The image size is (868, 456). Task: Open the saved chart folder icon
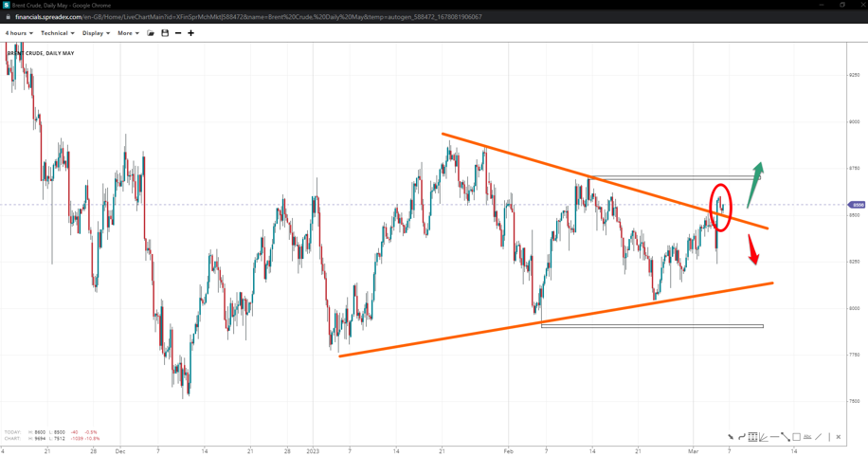(x=151, y=33)
